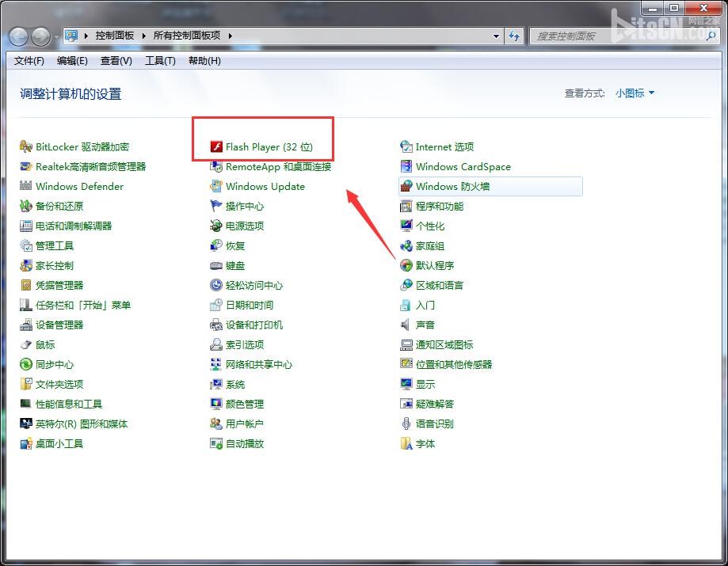
Task: Click the 设备管理器 icon
Action: tap(26, 325)
